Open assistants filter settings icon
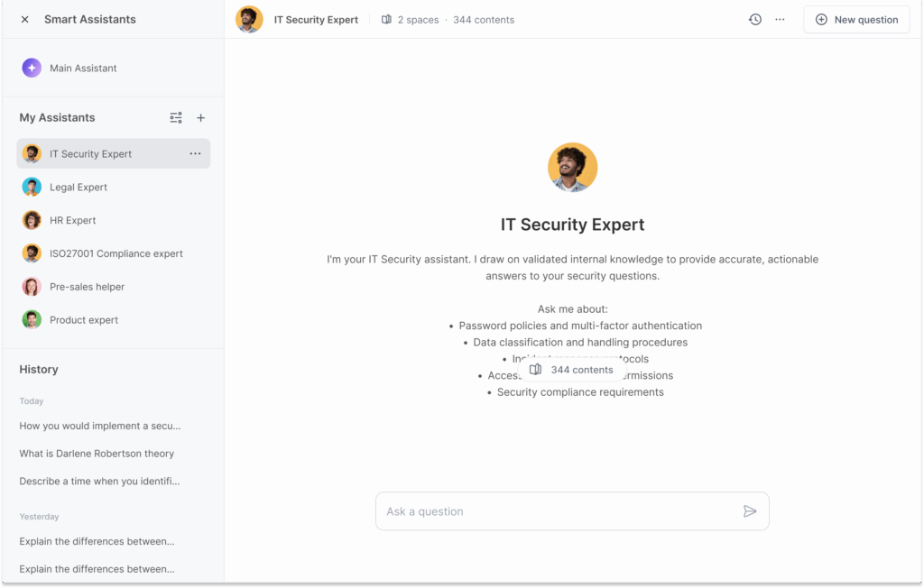This screenshot has height=588, width=924. [x=176, y=118]
